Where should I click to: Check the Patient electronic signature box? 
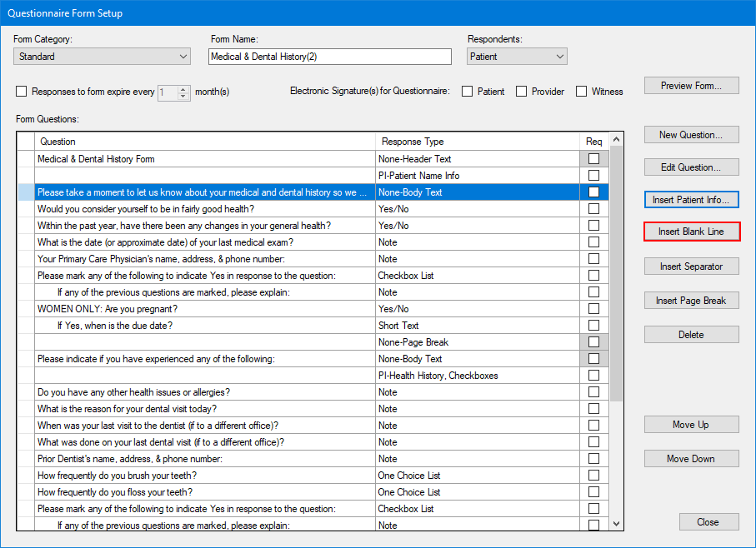pos(468,92)
